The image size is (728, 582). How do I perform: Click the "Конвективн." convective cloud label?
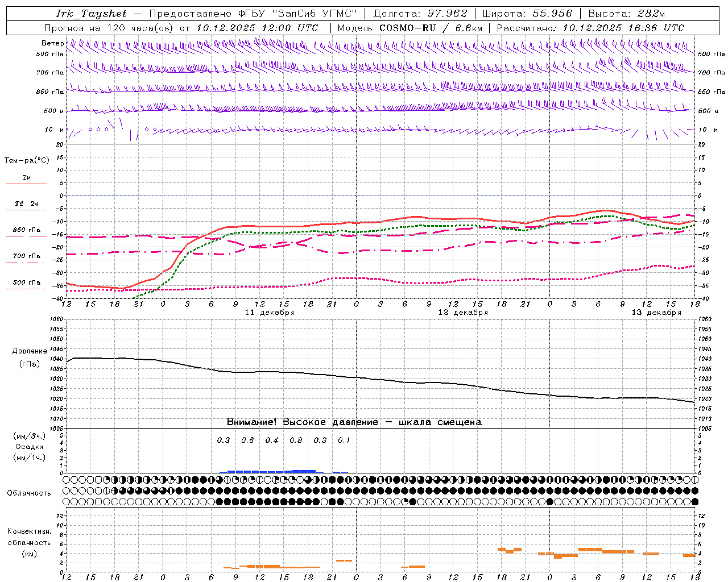click(29, 531)
